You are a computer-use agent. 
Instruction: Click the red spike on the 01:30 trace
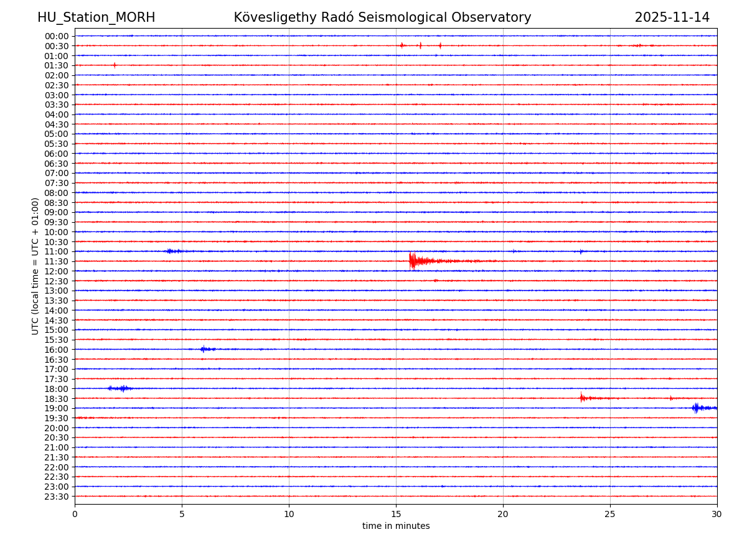click(x=115, y=65)
